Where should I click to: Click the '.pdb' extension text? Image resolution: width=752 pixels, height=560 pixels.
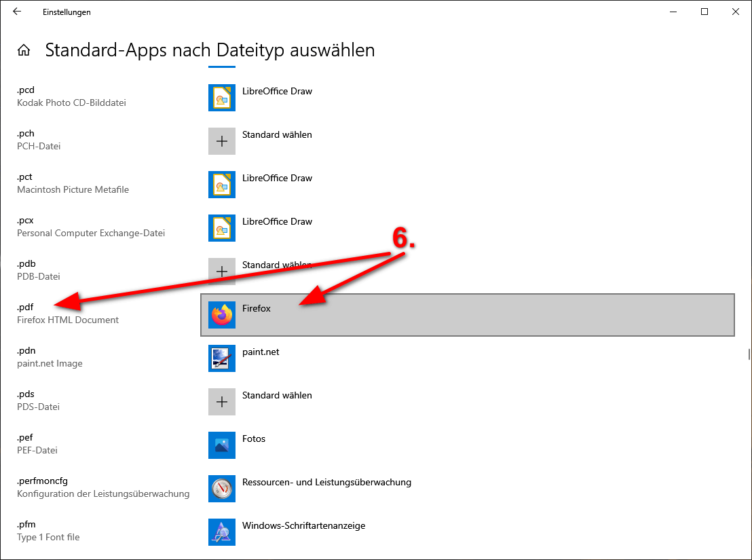tap(26, 263)
